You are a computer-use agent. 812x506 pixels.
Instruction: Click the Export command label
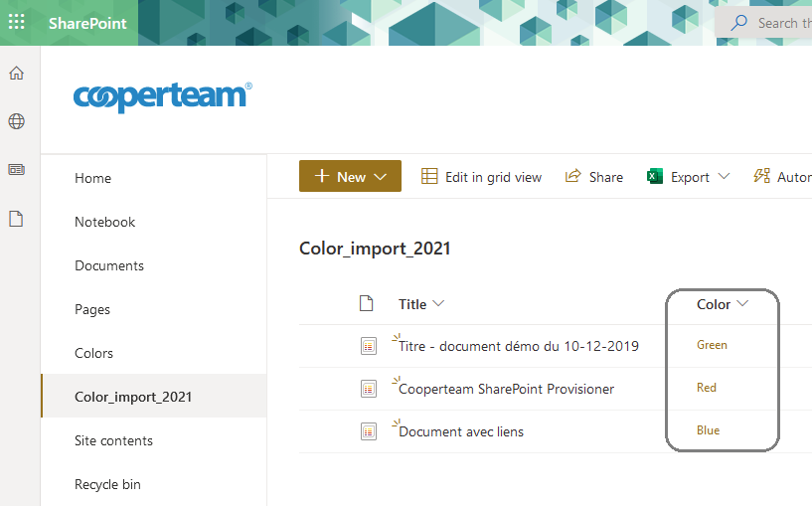tap(690, 178)
